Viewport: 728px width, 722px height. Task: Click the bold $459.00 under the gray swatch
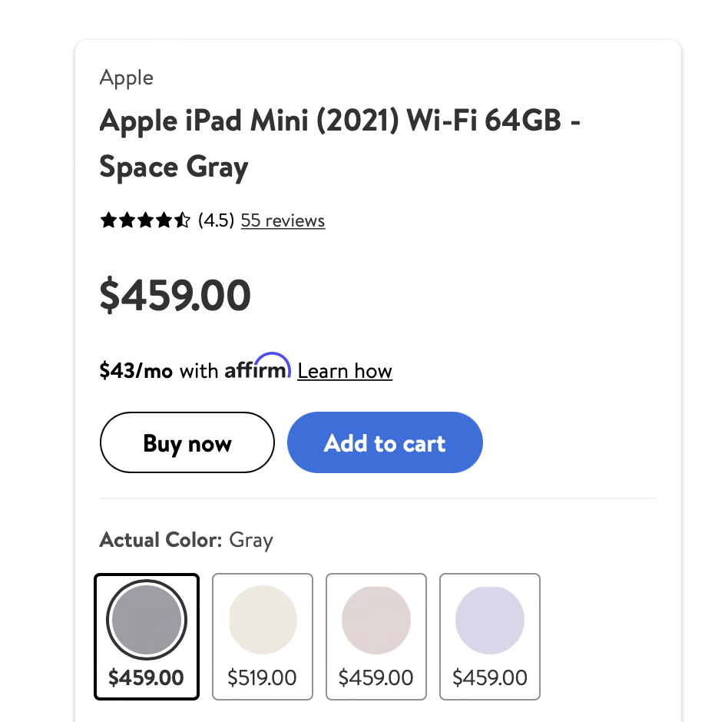coord(146,678)
